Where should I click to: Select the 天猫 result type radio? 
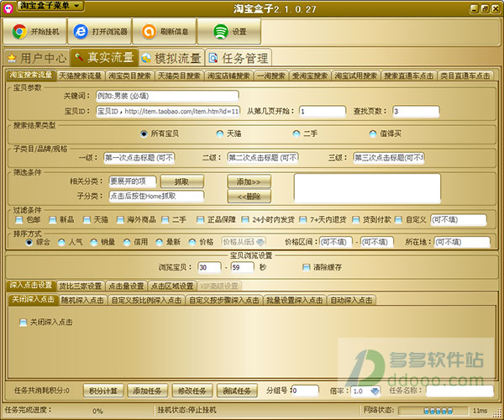(220, 134)
